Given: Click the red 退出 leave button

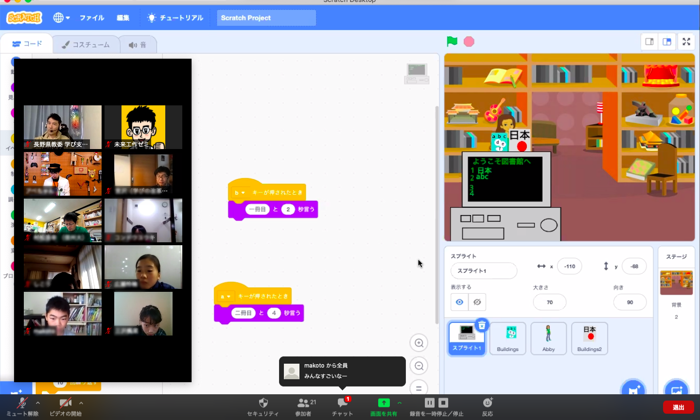Looking at the screenshot, I should [x=679, y=407].
